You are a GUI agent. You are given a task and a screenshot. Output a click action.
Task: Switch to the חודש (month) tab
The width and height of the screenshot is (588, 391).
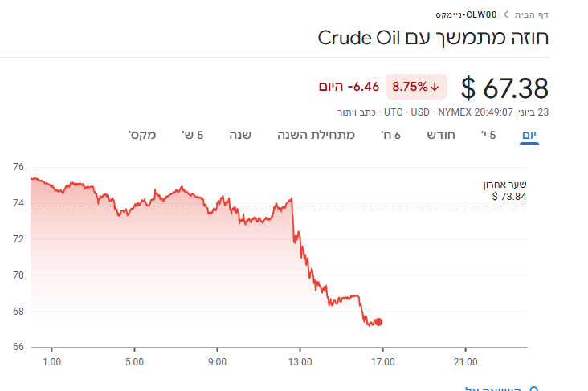pyautogui.click(x=441, y=135)
